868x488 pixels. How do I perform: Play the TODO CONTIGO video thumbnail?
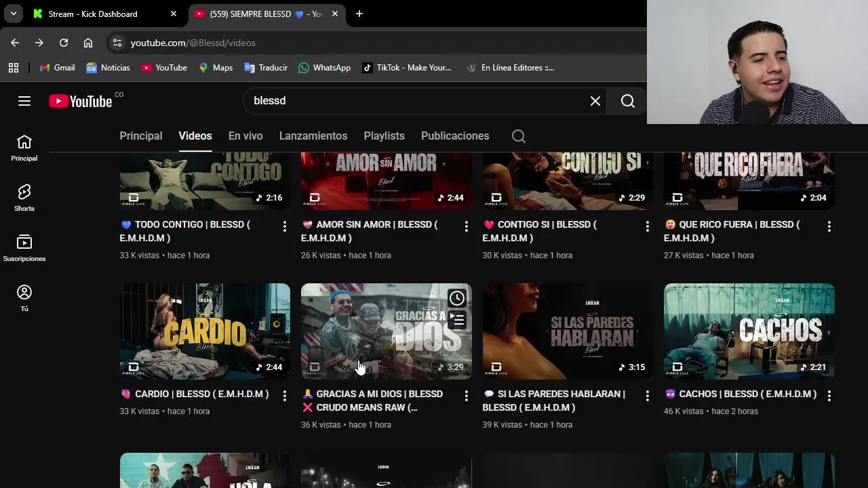click(x=205, y=182)
